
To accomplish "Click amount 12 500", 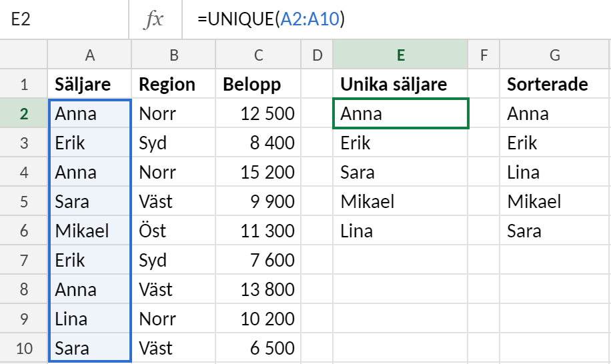I will pos(258,113).
